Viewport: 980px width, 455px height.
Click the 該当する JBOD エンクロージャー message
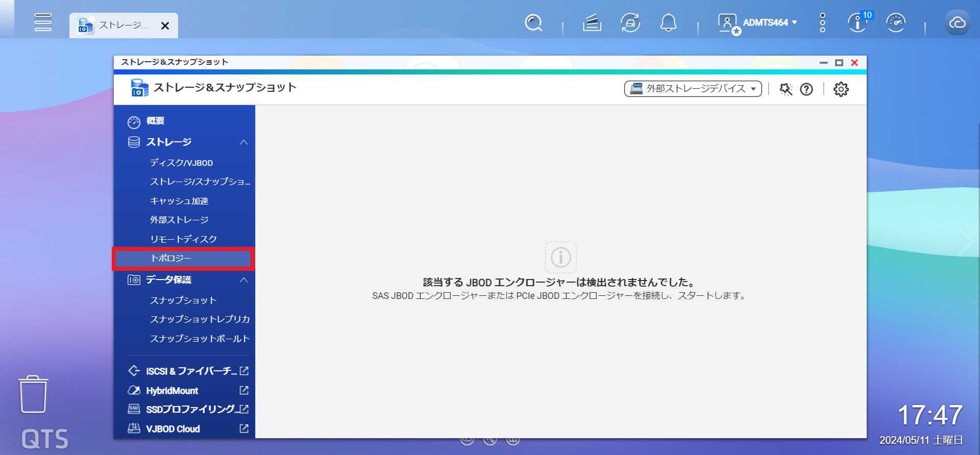(560, 282)
